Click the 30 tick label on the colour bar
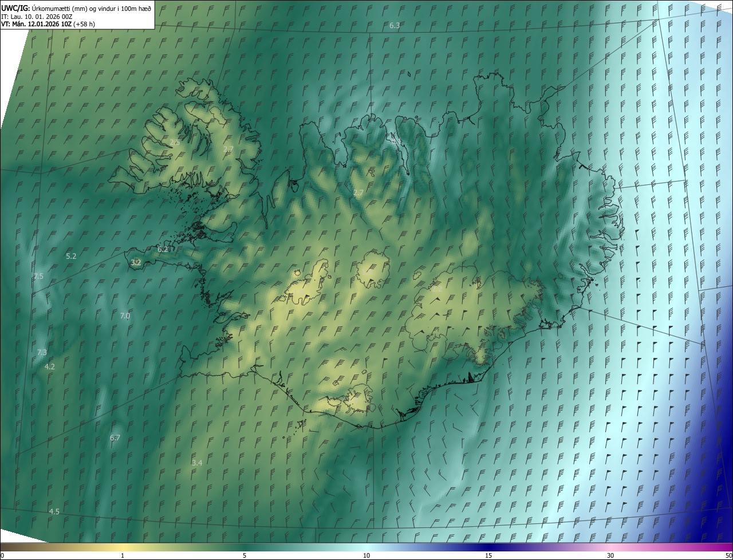Viewport: 733px width, 560px height. [x=610, y=555]
